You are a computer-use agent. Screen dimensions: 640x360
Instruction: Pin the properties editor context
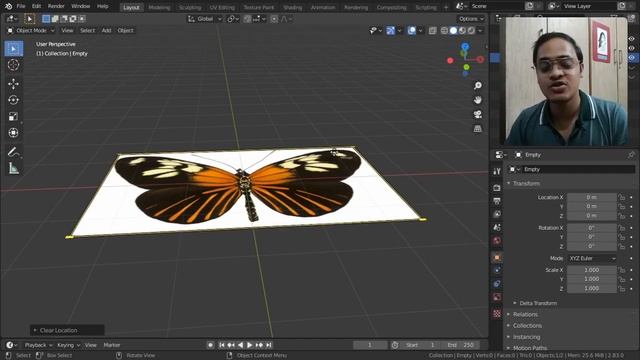click(631, 155)
